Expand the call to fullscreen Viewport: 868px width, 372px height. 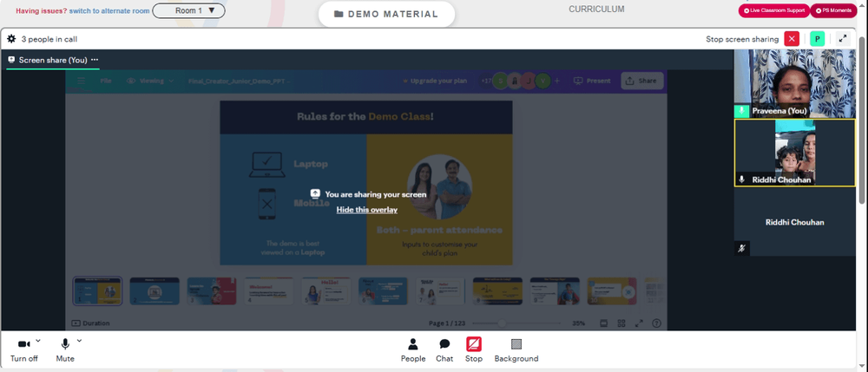point(843,39)
